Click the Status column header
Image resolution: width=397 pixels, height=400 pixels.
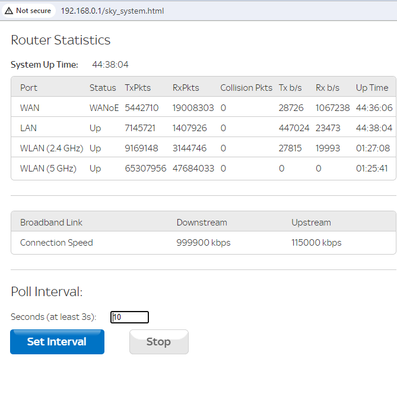pyautogui.click(x=103, y=88)
